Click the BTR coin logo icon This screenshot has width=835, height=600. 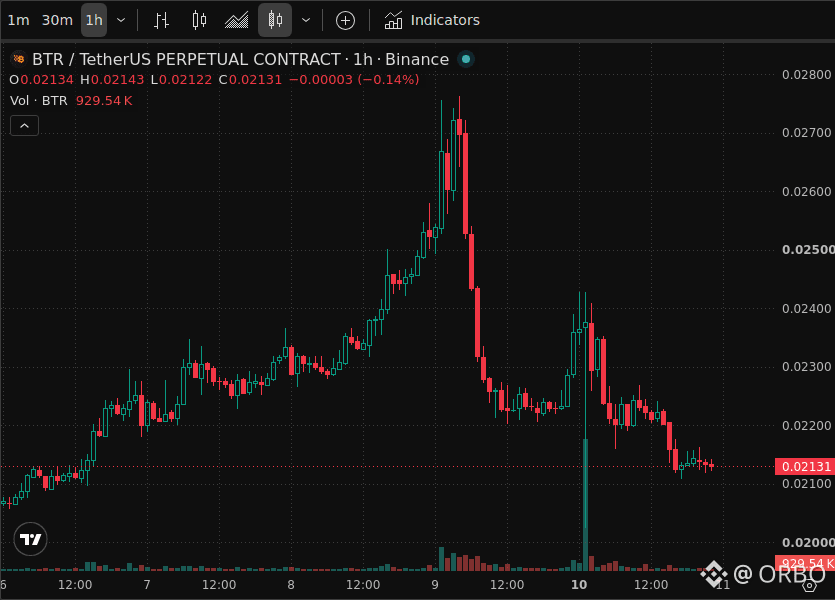click(19, 59)
